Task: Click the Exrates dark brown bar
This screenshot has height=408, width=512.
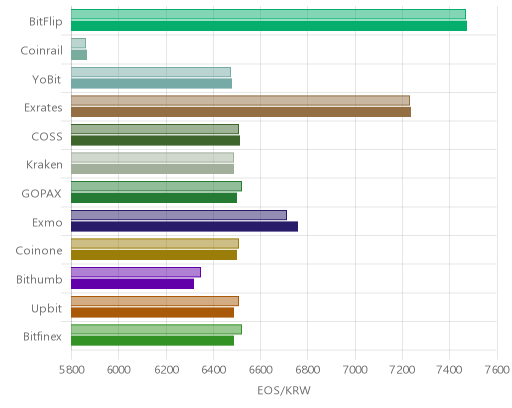Action: (241, 112)
